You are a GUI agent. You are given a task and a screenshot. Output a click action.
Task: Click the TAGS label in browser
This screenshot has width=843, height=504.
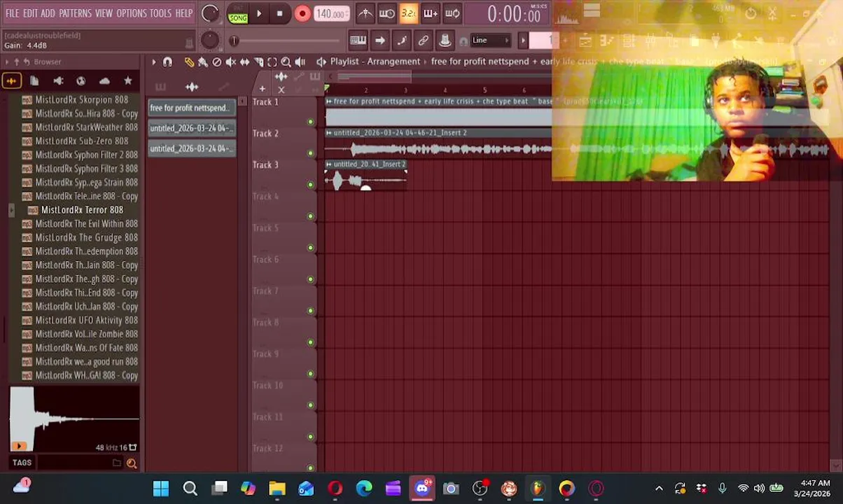(x=22, y=463)
